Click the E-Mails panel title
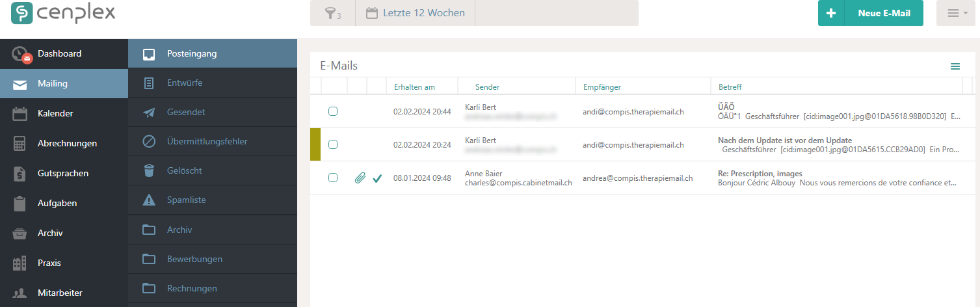The image size is (980, 307). (x=339, y=66)
